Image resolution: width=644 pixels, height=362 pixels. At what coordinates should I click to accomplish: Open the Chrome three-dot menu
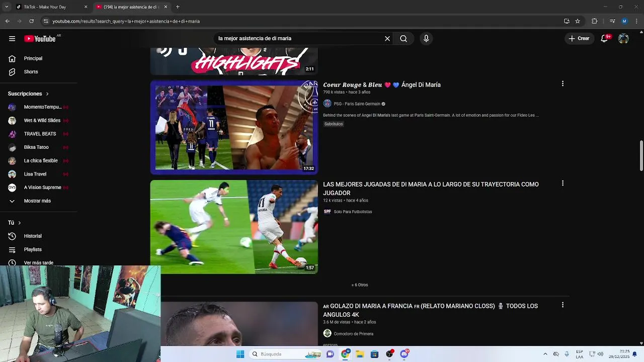[x=636, y=21]
